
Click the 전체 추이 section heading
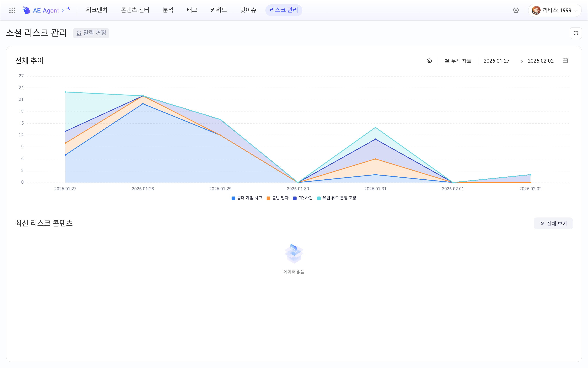click(x=29, y=60)
